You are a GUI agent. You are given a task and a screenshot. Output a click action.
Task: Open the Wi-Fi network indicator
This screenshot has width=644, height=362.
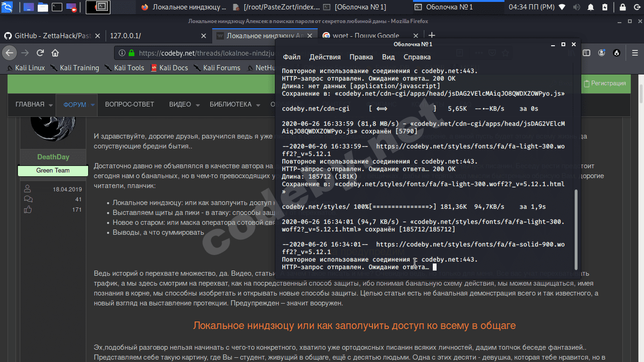point(562,7)
